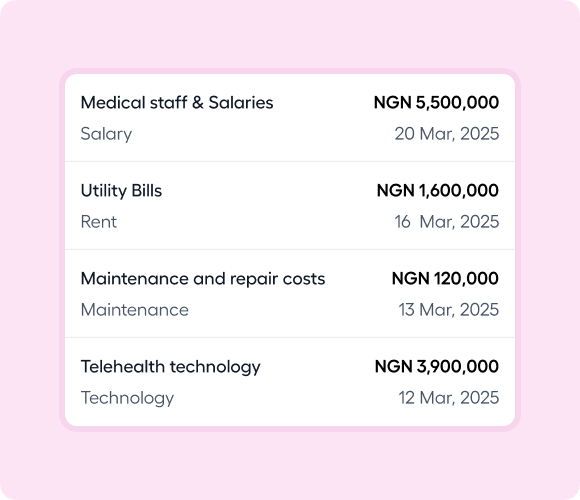The height and width of the screenshot is (500, 580).
Task: Open the Medical staff & Salaries expense
Action: (177, 103)
